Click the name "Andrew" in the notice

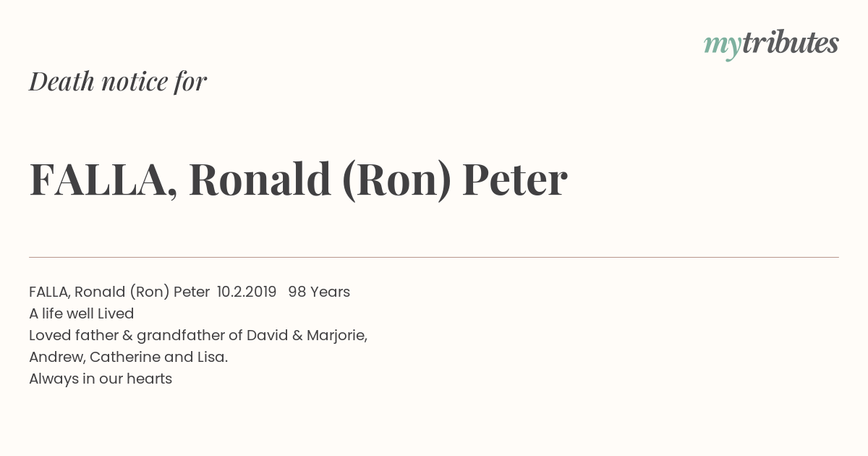point(55,357)
